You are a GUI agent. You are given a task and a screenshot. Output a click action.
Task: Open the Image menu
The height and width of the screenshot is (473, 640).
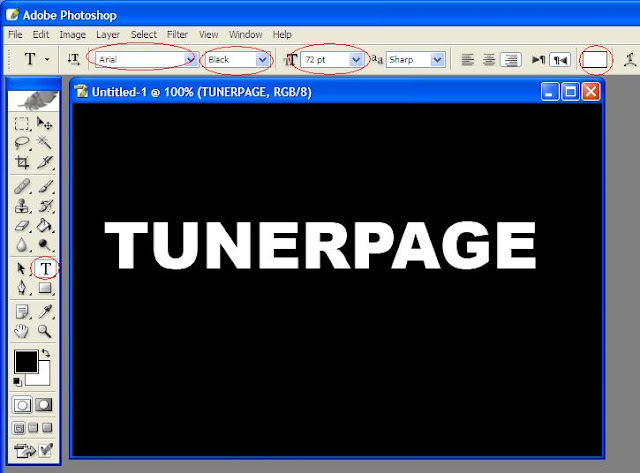coord(73,35)
